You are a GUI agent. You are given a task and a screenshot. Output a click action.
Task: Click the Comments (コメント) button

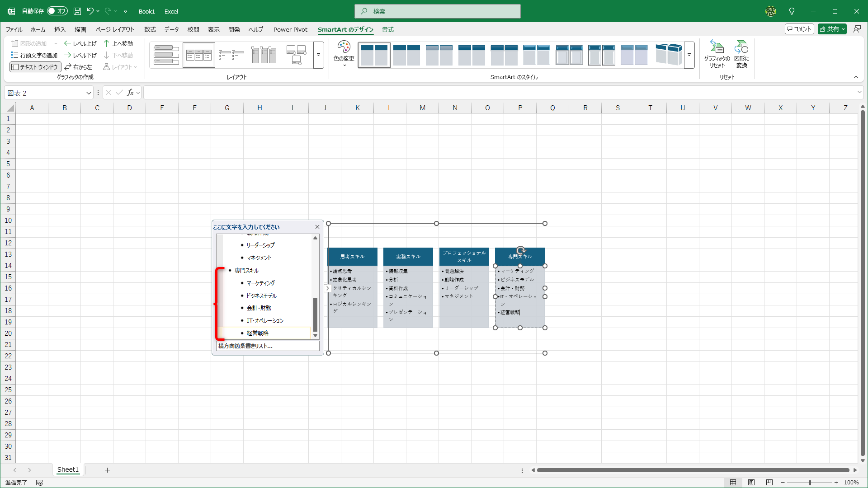click(799, 29)
